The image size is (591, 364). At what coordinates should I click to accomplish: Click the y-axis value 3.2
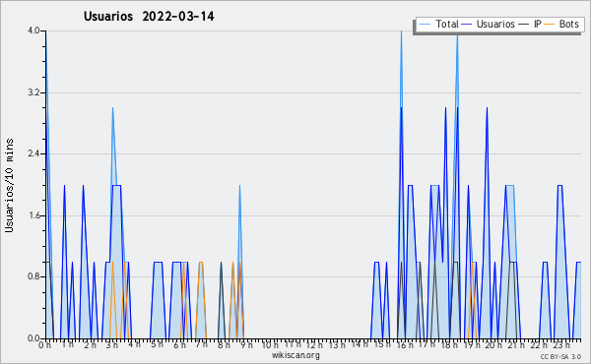coord(33,92)
